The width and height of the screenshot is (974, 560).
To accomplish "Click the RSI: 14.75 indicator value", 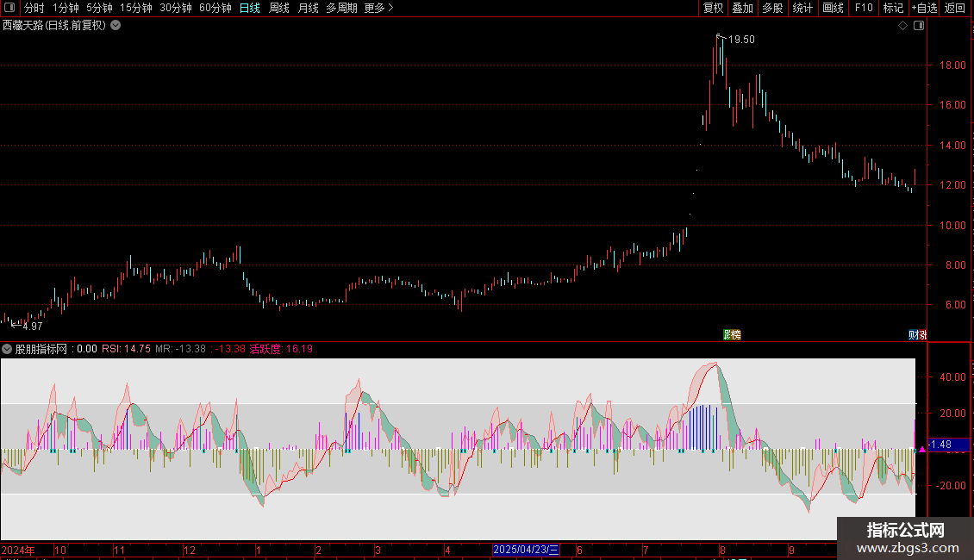I will pyautogui.click(x=126, y=349).
